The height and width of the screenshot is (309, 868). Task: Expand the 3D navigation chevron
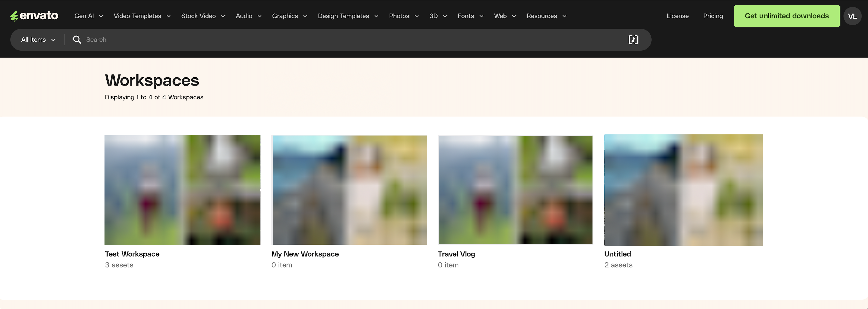(x=445, y=16)
